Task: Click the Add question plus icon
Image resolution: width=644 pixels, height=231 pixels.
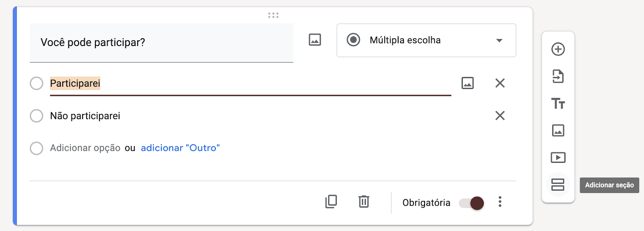Action: (558, 49)
